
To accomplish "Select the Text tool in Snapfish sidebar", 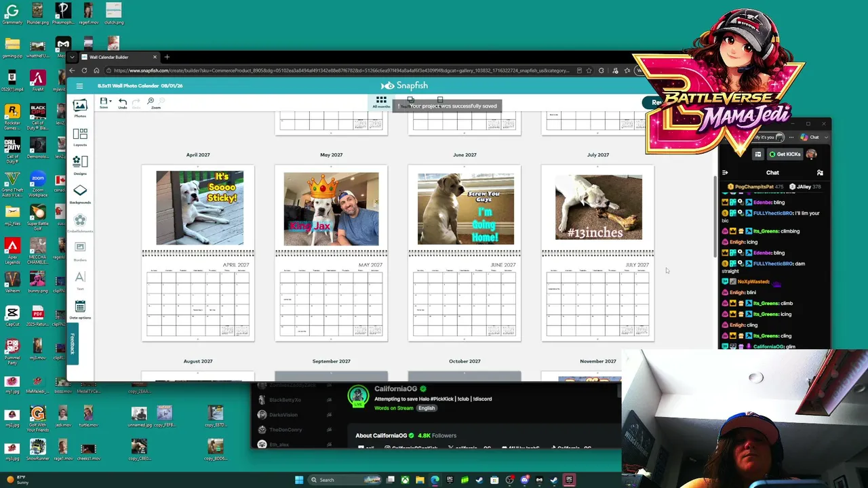I will (x=80, y=280).
